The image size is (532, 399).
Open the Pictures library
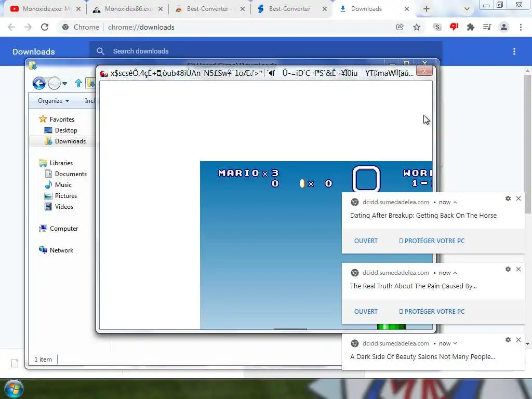66,196
